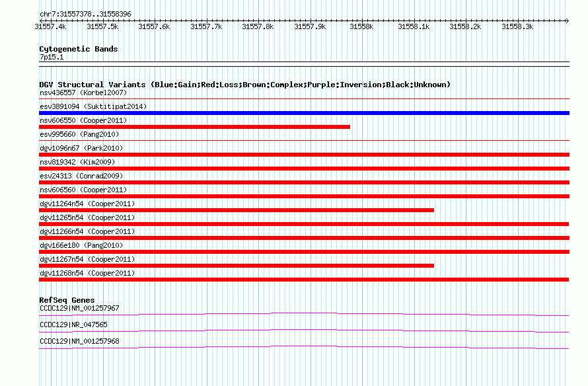Image resolution: width=588 pixels, height=386 pixels.
Task: Click the 31557.4k ruler tick label
Action: pyautogui.click(x=50, y=26)
